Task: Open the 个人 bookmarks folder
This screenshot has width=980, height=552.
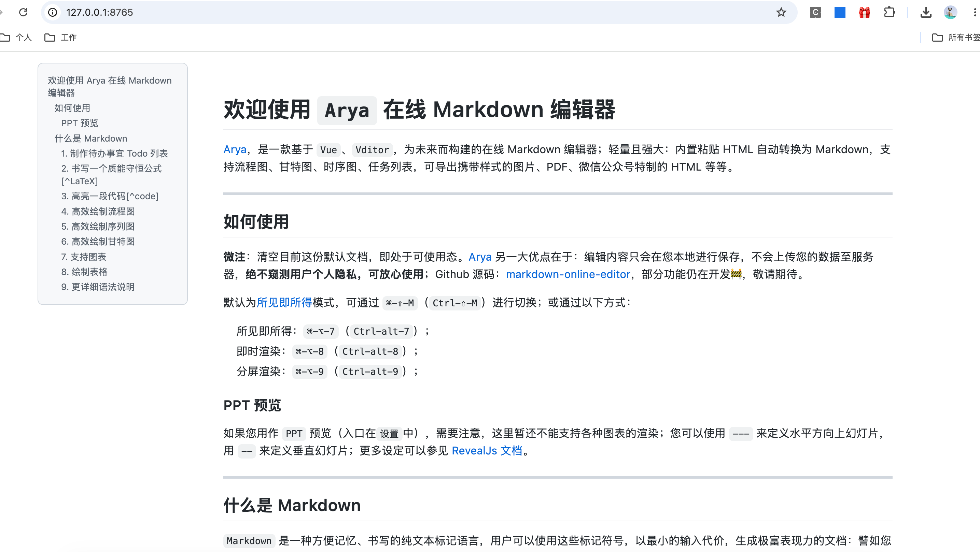Action: click(x=16, y=37)
